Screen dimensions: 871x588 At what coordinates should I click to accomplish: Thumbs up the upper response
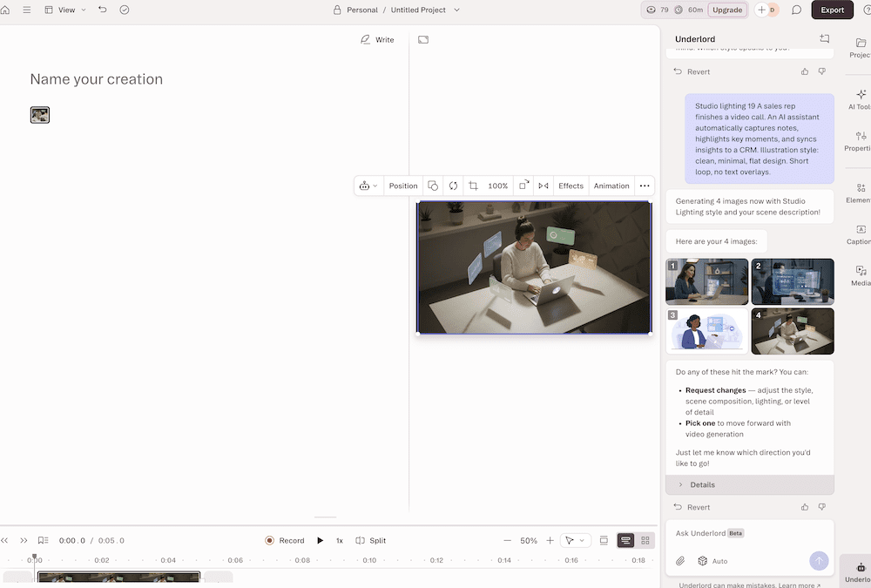point(805,71)
